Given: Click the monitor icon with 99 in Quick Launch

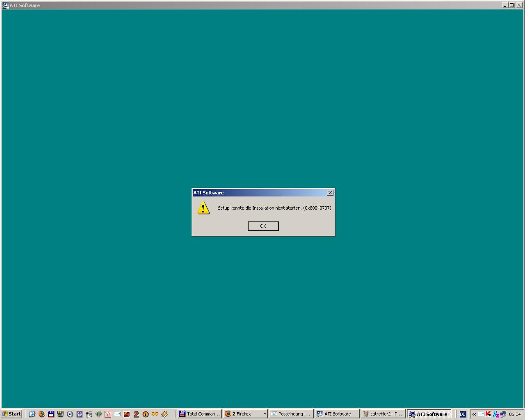Looking at the screenshot, I should click(x=60, y=414).
